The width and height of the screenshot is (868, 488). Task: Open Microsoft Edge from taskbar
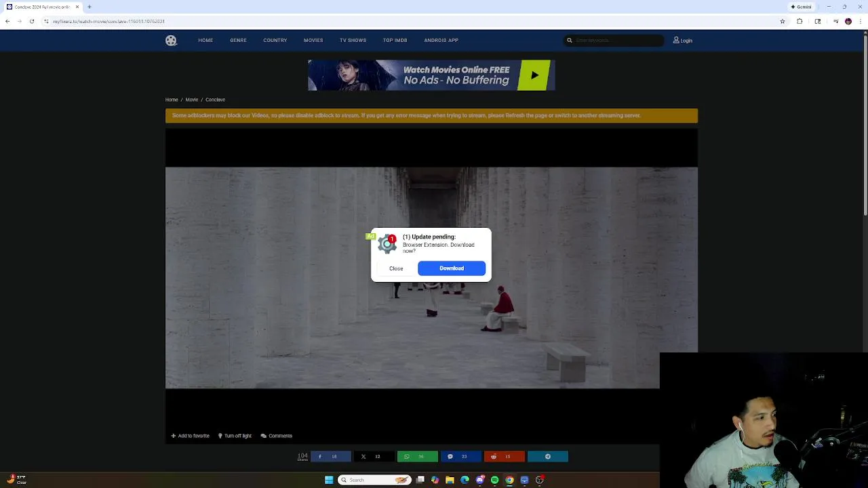(465, 480)
